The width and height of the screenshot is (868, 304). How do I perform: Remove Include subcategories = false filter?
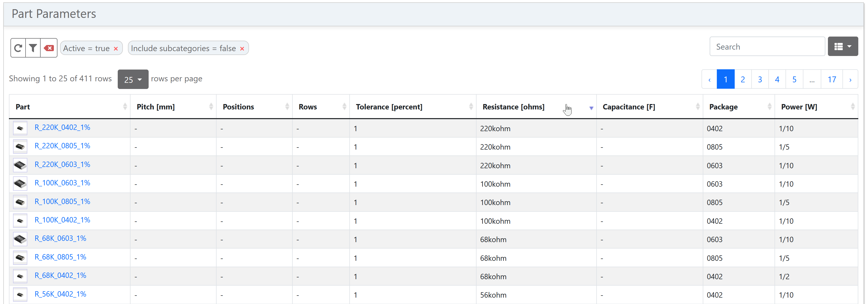[x=242, y=49]
